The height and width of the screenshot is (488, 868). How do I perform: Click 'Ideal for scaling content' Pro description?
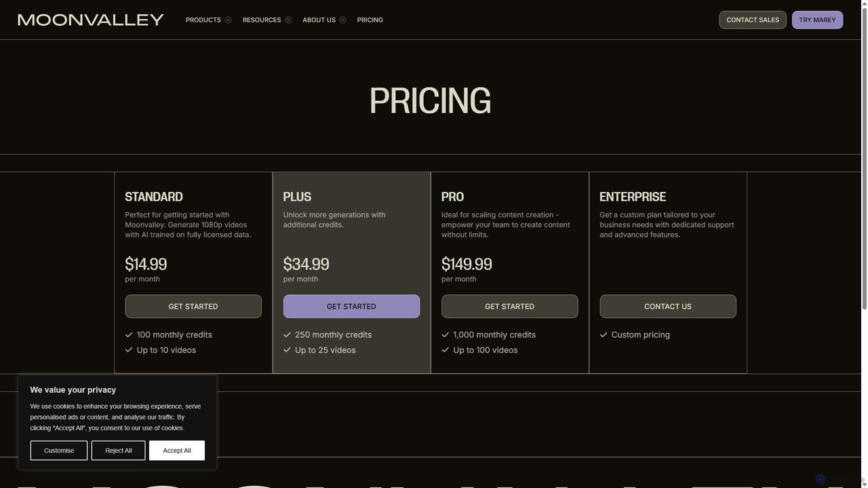coord(506,225)
